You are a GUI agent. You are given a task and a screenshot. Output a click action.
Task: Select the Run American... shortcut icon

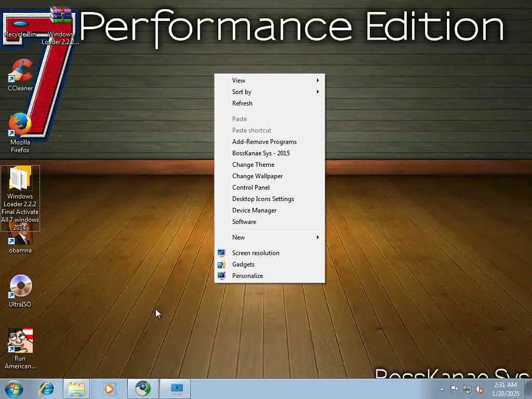(x=20, y=349)
